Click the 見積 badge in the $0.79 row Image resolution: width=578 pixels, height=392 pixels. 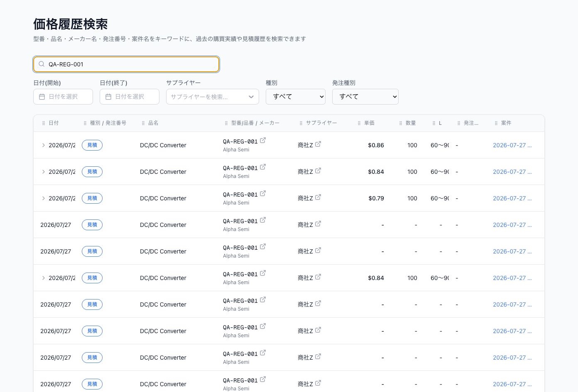pos(92,198)
